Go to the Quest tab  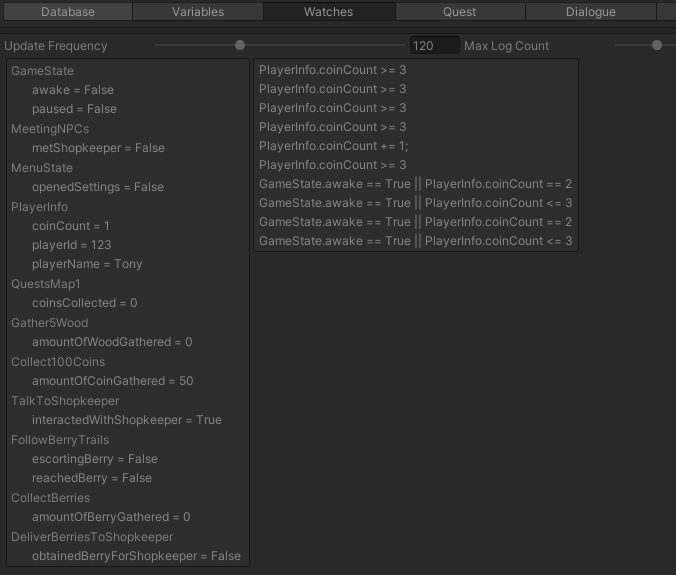[x=460, y=12]
